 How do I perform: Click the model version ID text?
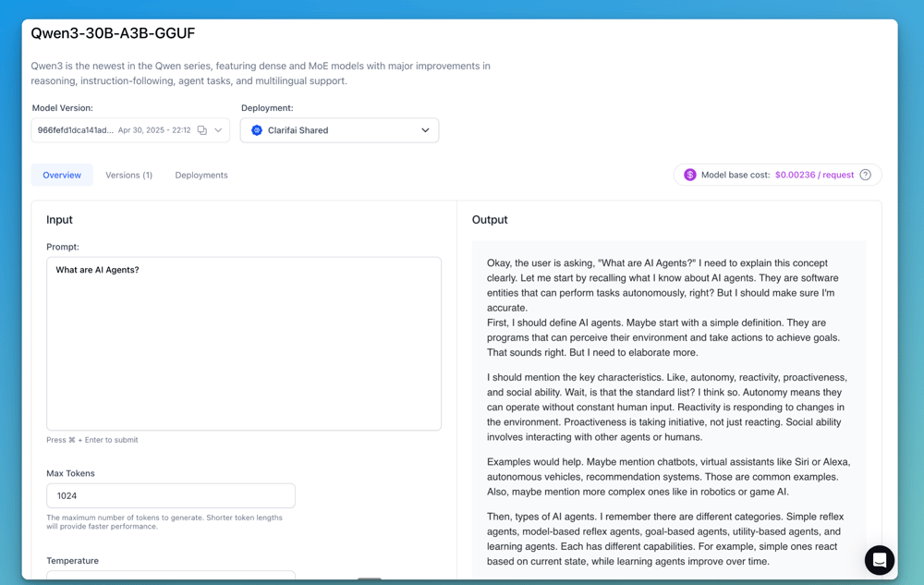point(76,130)
